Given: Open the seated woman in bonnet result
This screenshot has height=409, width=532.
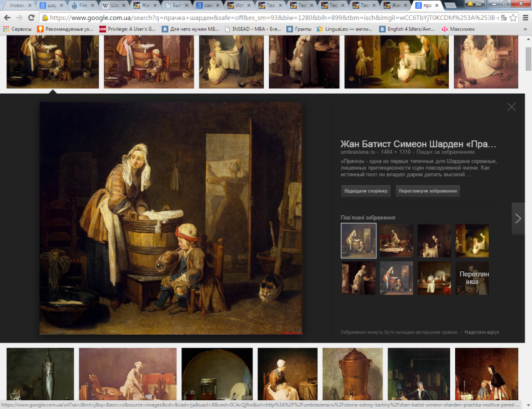Looking at the screenshot, I should (288, 374).
